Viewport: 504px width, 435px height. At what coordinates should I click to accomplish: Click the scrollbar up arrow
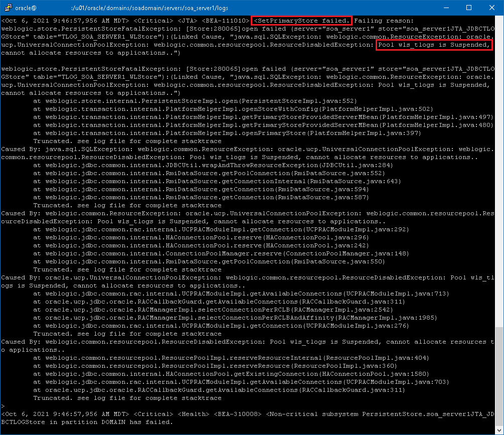[x=499, y=20]
